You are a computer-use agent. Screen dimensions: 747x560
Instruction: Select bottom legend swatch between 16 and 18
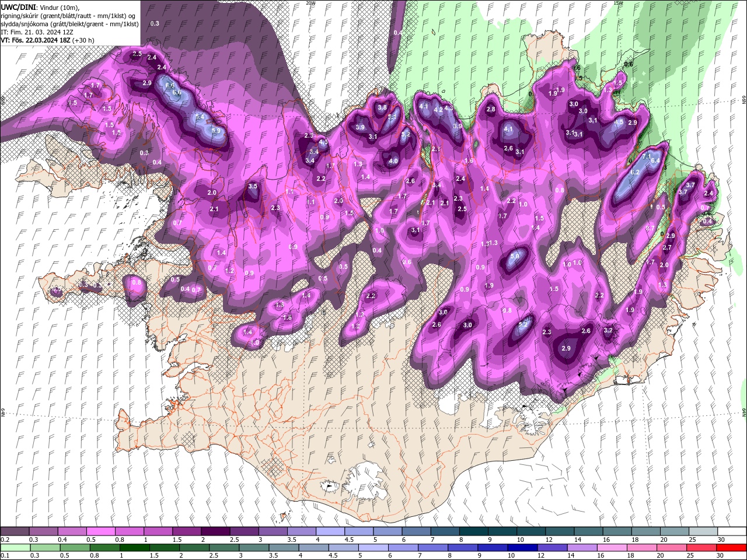click(x=612, y=548)
